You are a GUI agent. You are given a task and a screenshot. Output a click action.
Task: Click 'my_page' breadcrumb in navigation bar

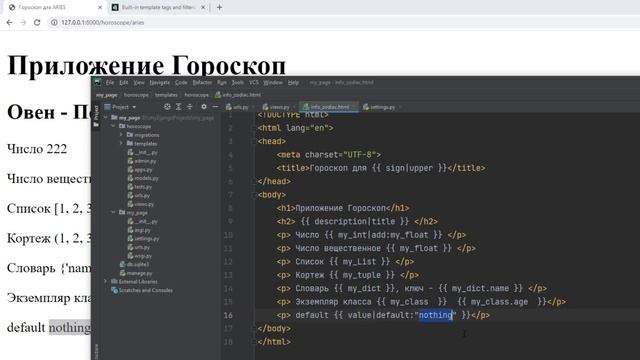tap(107, 95)
